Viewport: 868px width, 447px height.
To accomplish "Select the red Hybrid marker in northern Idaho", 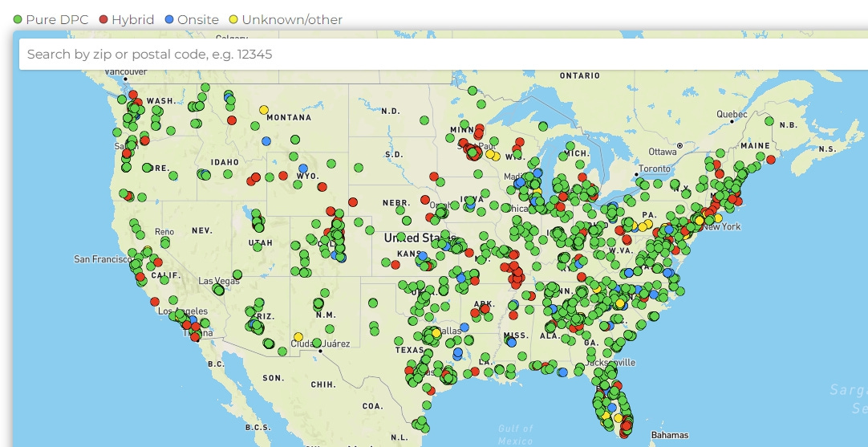I will coord(231,120).
